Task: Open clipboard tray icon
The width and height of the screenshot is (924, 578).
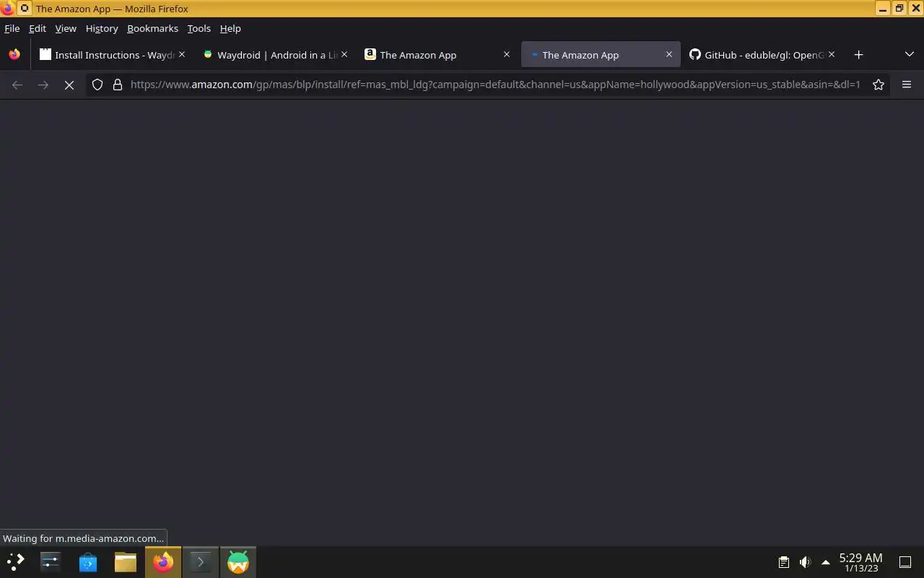Action: 783,562
